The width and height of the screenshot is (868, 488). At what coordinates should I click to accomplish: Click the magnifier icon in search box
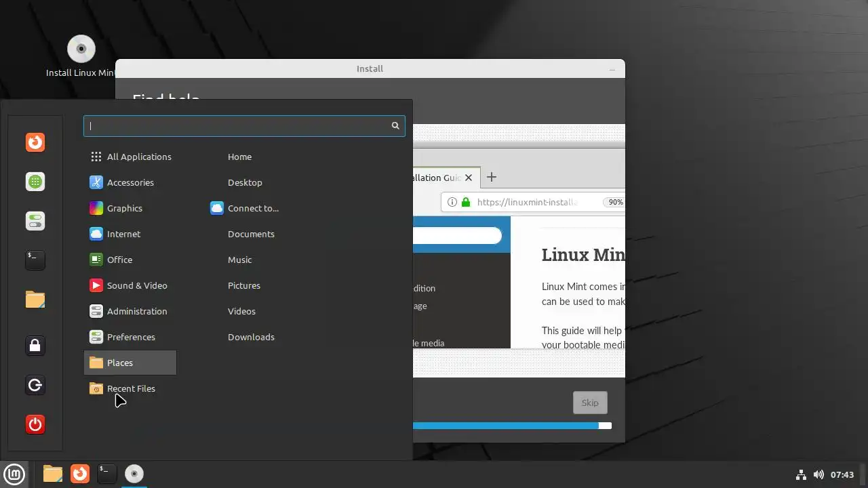(395, 125)
